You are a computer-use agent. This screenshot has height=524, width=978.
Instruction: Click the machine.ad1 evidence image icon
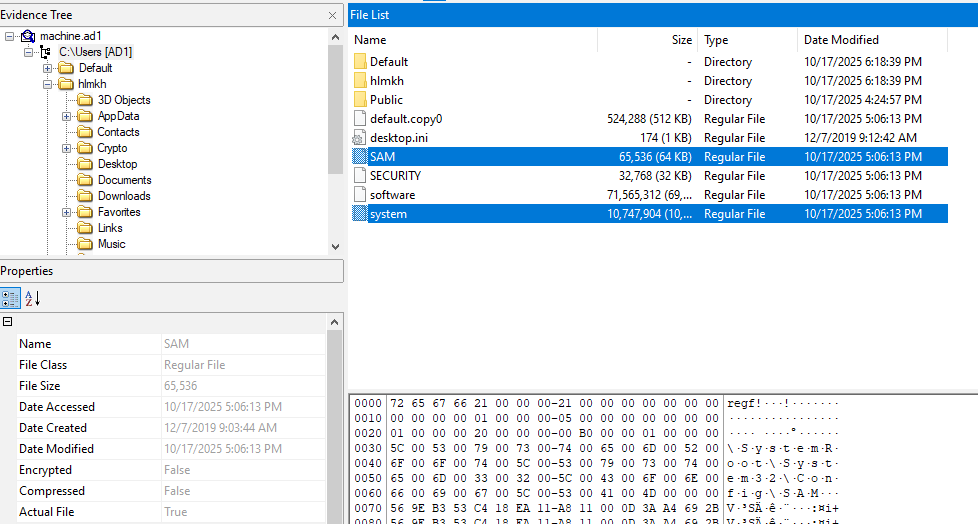tap(27, 36)
